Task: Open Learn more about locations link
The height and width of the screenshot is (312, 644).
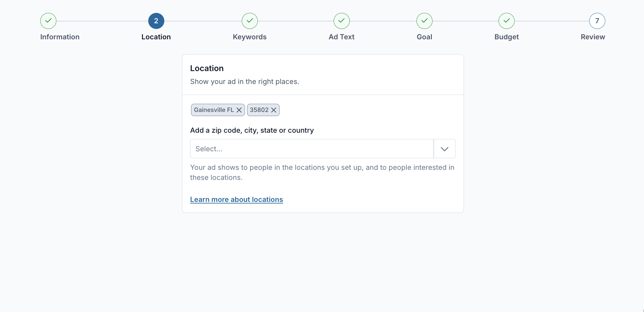Action: 236,199
